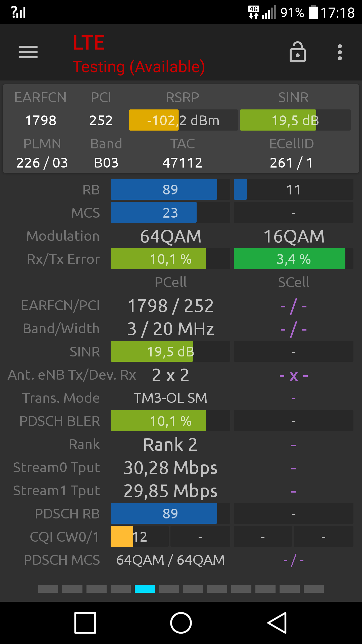The image size is (362, 644).
Task: Switch to the last page indicator
Action: [314, 589]
